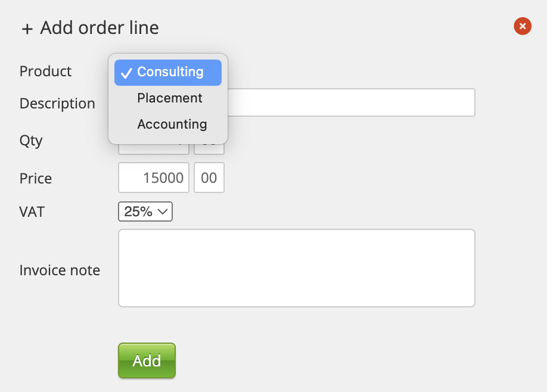The height and width of the screenshot is (392, 547).
Task: Click the checkmark next to Consulting
Action: 126,73
